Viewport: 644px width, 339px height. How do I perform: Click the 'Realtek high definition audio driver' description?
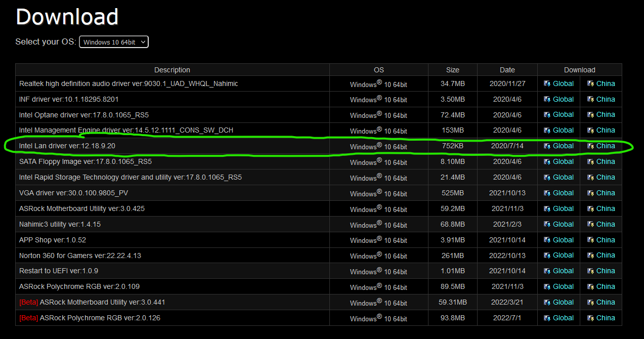pyautogui.click(x=128, y=83)
